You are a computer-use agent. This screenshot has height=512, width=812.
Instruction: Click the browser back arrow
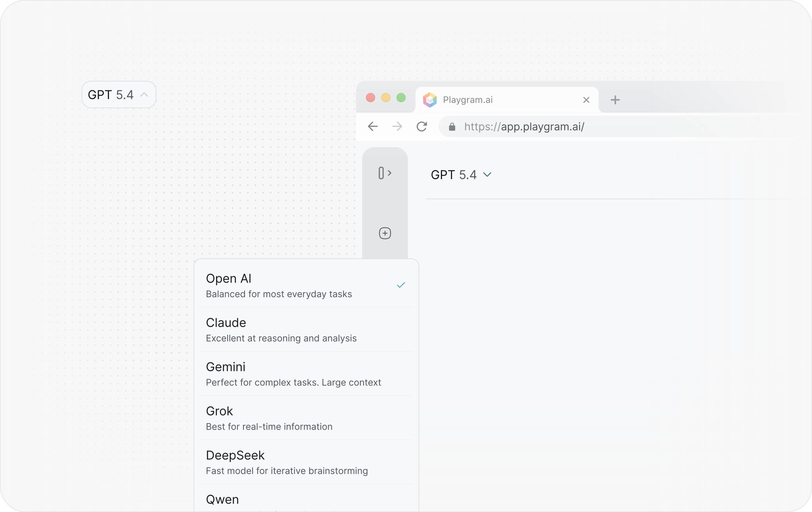[x=373, y=126]
